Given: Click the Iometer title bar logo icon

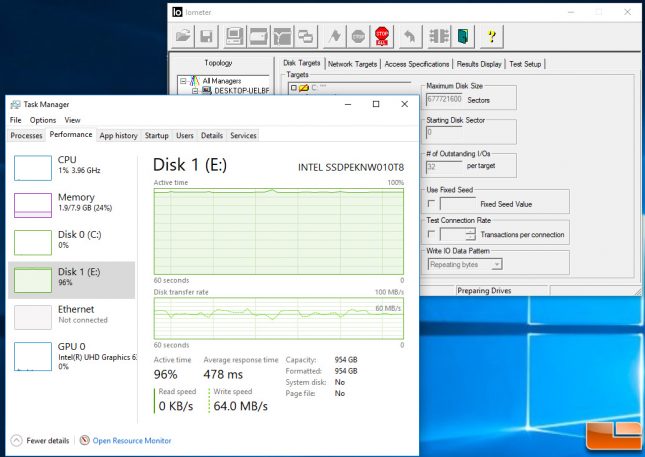Looking at the screenshot, I should coord(177,12).
